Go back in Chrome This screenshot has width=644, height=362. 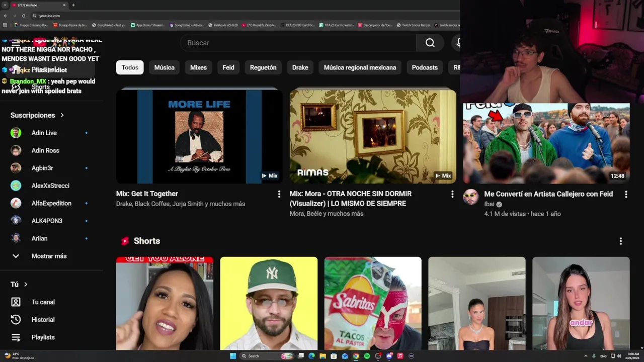pos(6,16)
